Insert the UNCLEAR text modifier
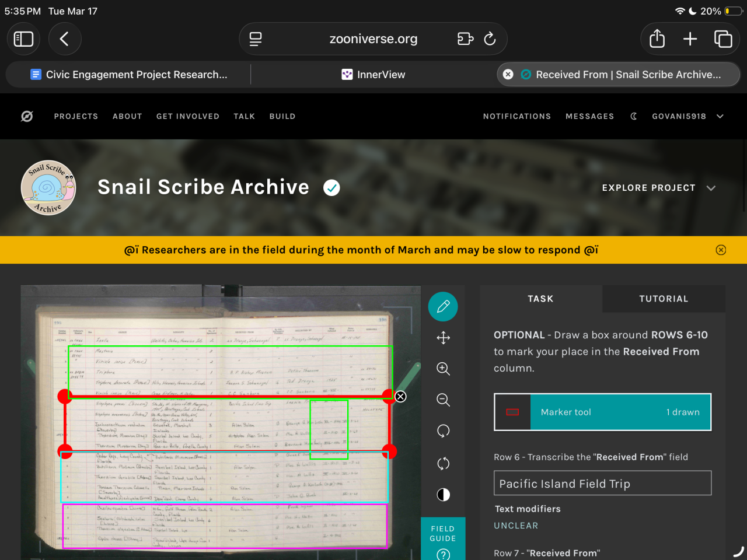Screen dimensions: 747x560 click(x=516, y=526)
